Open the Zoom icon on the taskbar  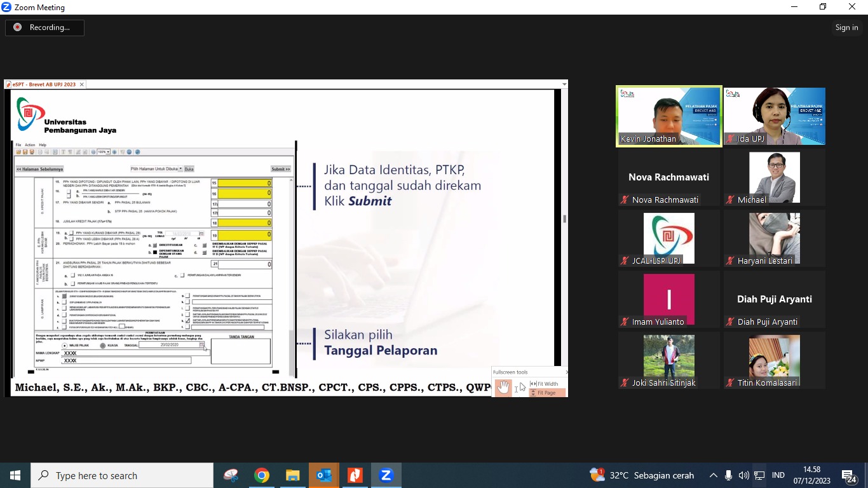(386, 475)
